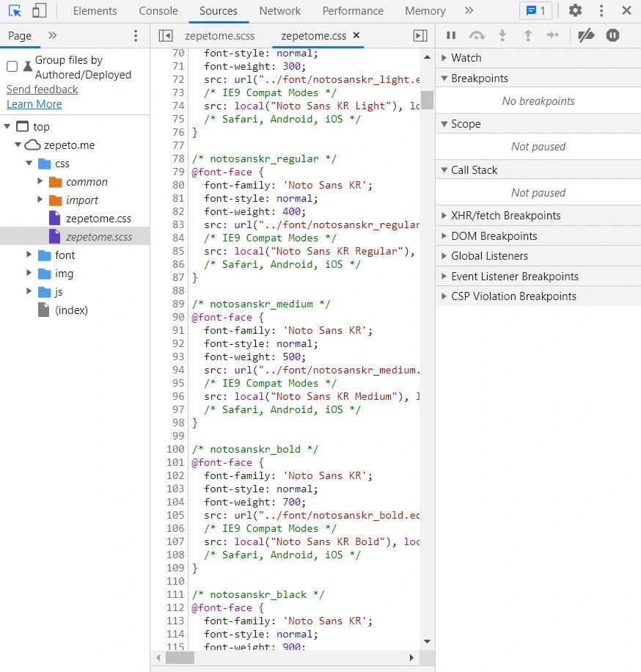Collapse the css folder
This screenshot has width=641, height=672.
click(29, 164)
